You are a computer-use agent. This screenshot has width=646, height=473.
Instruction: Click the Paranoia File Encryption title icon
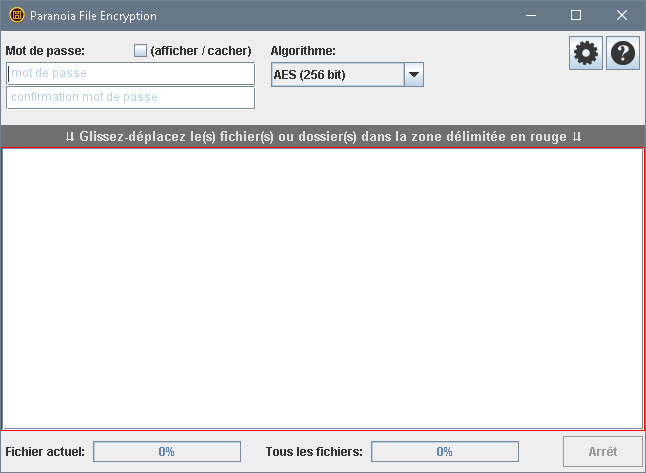point(17,16)
